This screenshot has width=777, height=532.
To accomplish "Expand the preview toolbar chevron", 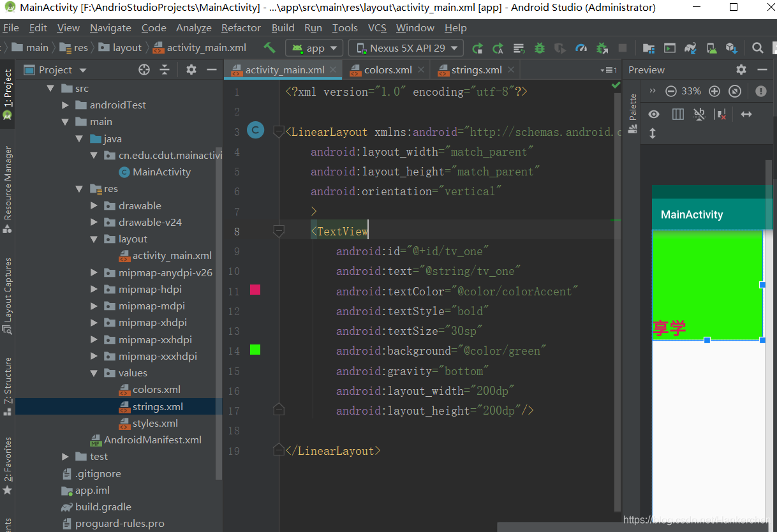I will (653, 91).
